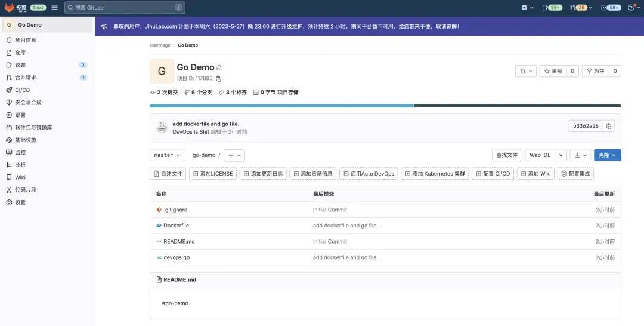Click 添加 Kubernetes 集群 button
This screenshot has width=644, height=326.
[435, 174]
